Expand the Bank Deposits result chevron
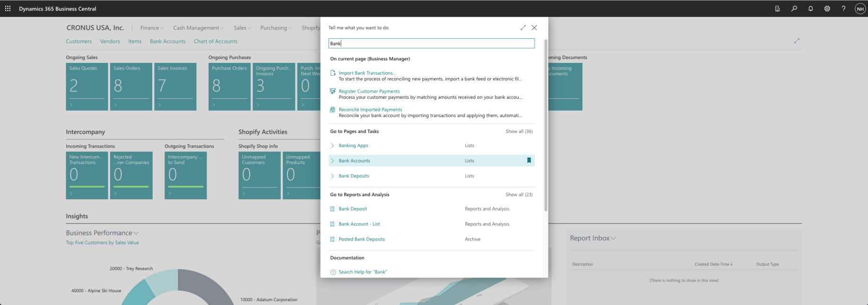Screen dimensions: 868x305 coord(333,176)
